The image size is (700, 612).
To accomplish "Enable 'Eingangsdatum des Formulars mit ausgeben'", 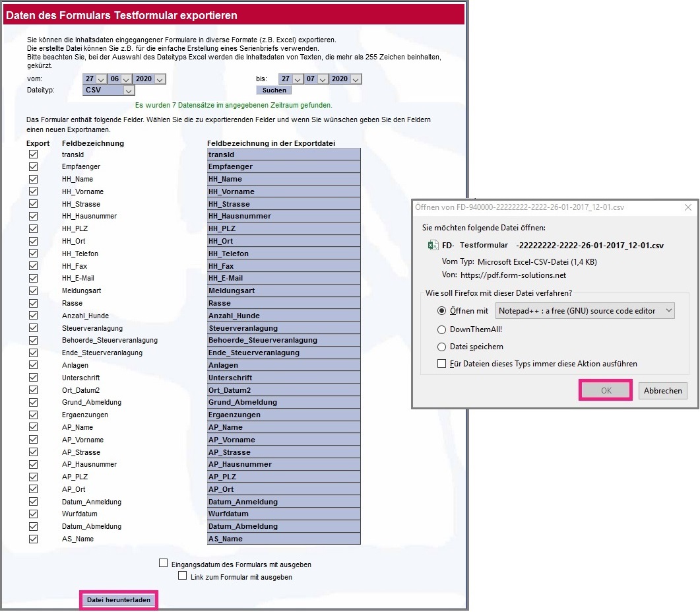I will point(163,564).
